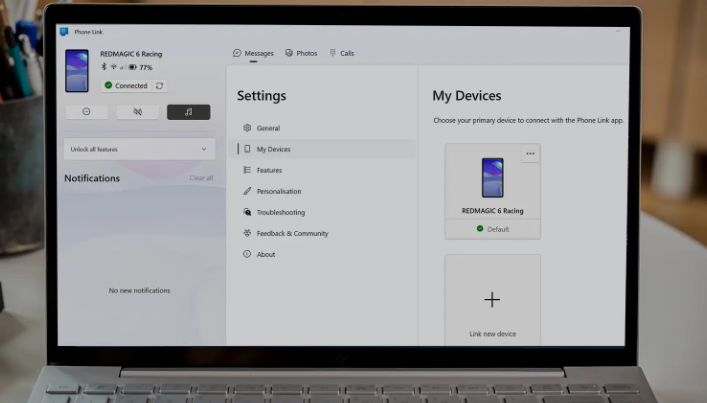The image size is (707, 403).
Task: Open the Photos tab
Action: coord(301,53)
